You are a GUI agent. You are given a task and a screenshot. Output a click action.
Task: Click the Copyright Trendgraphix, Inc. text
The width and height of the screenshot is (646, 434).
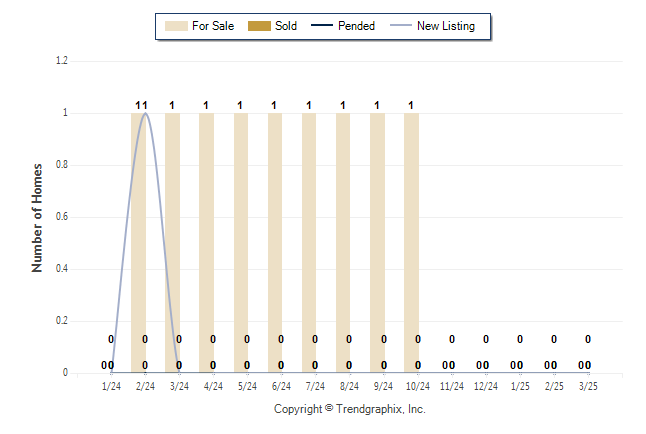click(x=350, y=409)
